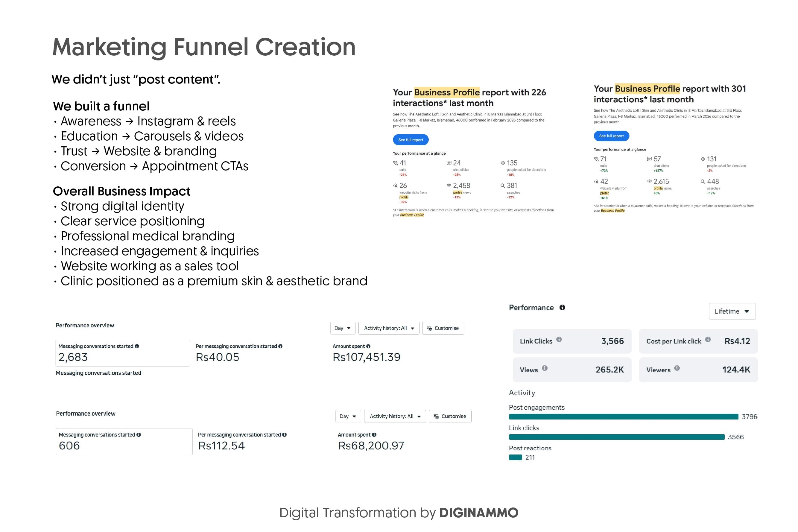Open See full report for 301 interactions

[x=611, y=136]
